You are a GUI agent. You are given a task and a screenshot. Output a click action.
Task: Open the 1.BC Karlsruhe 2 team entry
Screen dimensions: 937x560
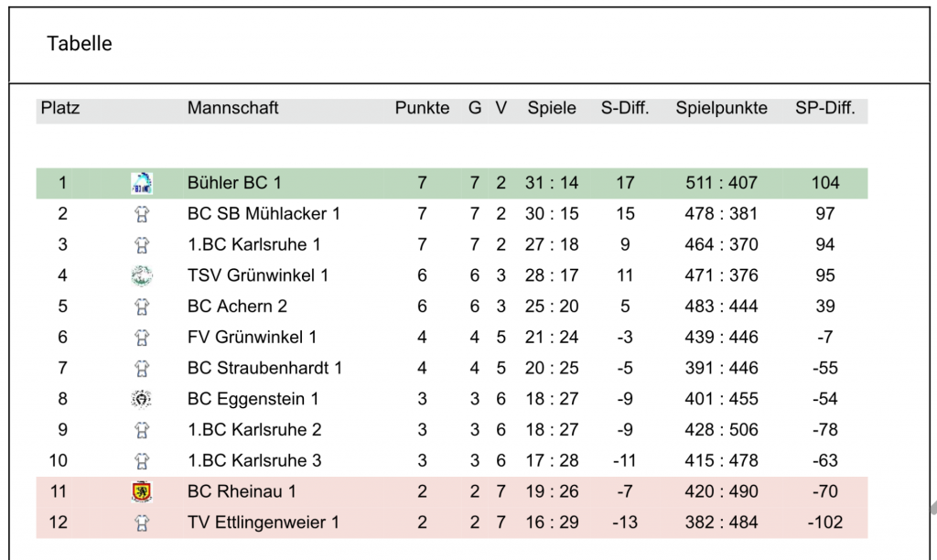pos(254,430)
